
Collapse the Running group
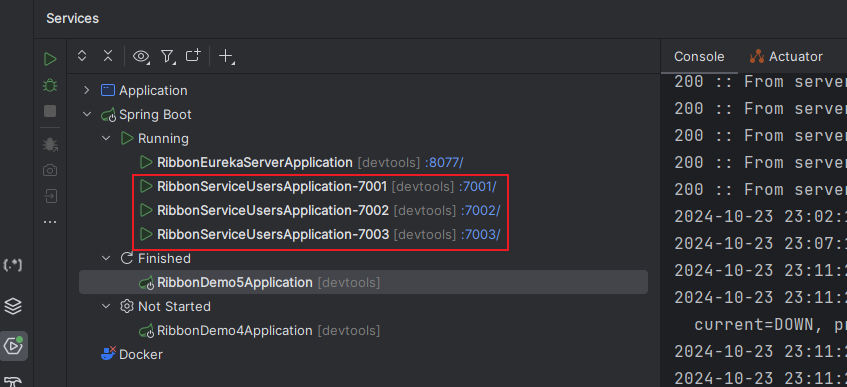tap(106, 138)
